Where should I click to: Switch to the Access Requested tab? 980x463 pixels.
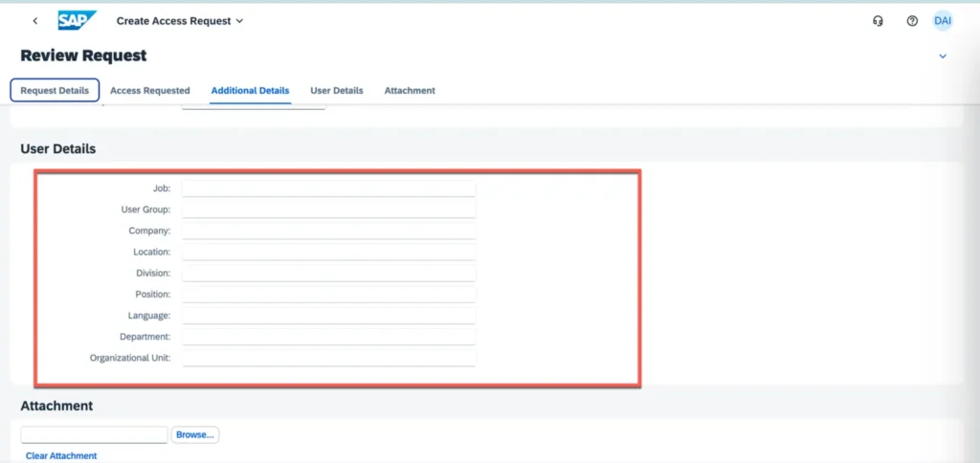pyautogui.click(x=150, y=91)
